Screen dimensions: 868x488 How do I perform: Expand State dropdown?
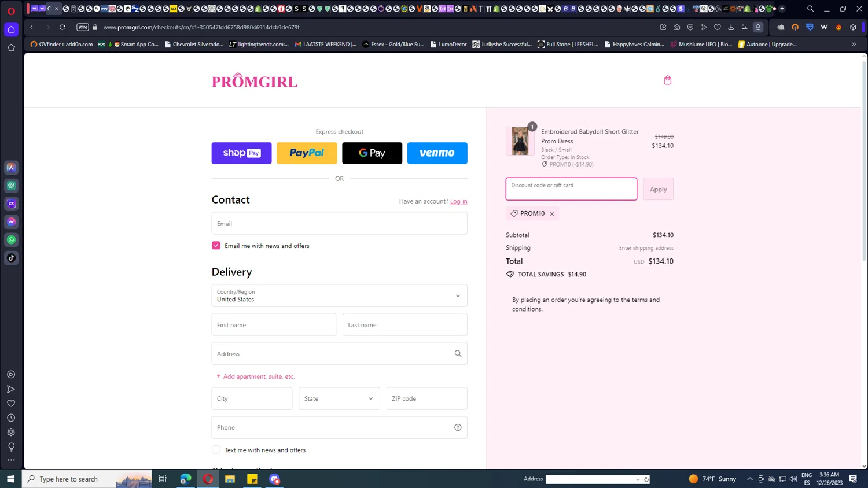click(339, 398)
